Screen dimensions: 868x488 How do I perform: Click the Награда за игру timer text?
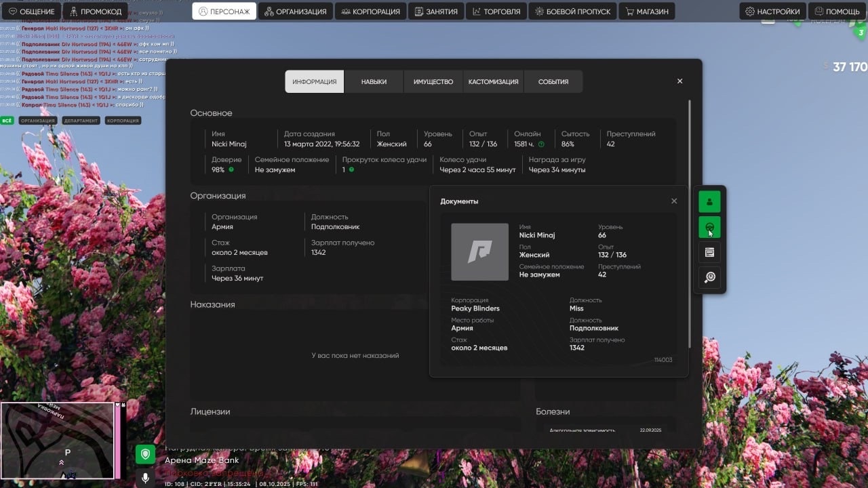557,170
